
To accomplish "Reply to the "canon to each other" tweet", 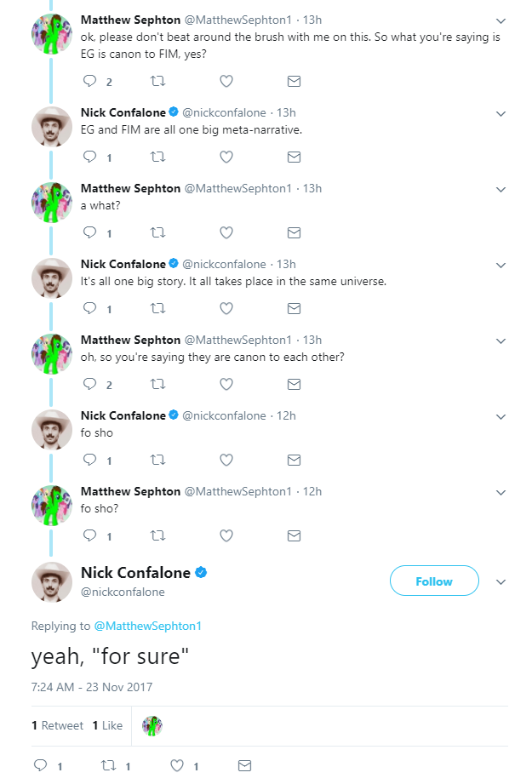I will pyautogui.click(x=90, y=384).
